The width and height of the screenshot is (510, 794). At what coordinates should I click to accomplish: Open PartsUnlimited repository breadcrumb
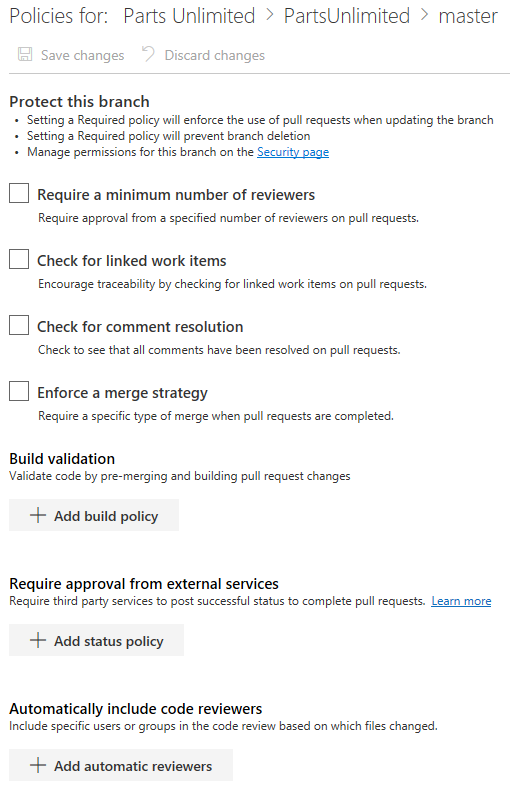pos(346,16)
